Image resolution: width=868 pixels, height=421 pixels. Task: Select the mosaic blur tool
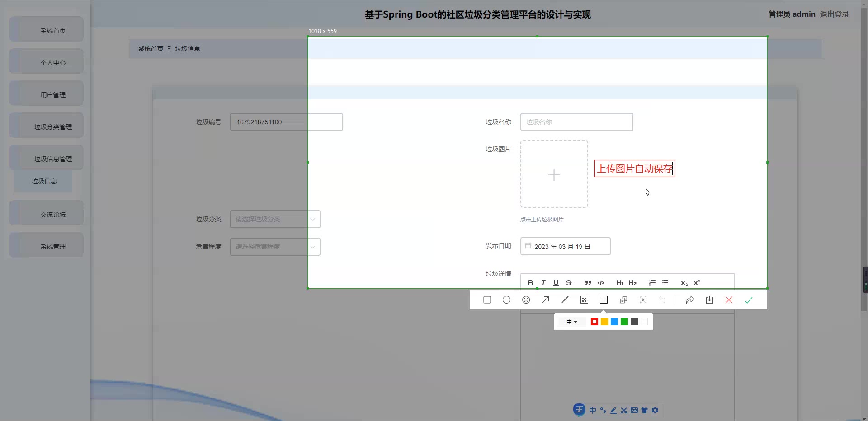coord(584,300)
